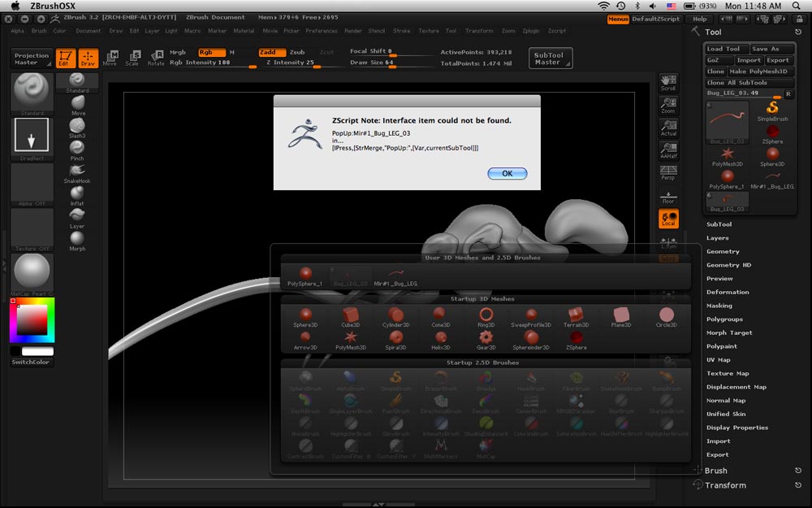Choose Cylinder3D mesh in popup
The width and height of the screenshot is (812, 508).
[x=395, y=317]
